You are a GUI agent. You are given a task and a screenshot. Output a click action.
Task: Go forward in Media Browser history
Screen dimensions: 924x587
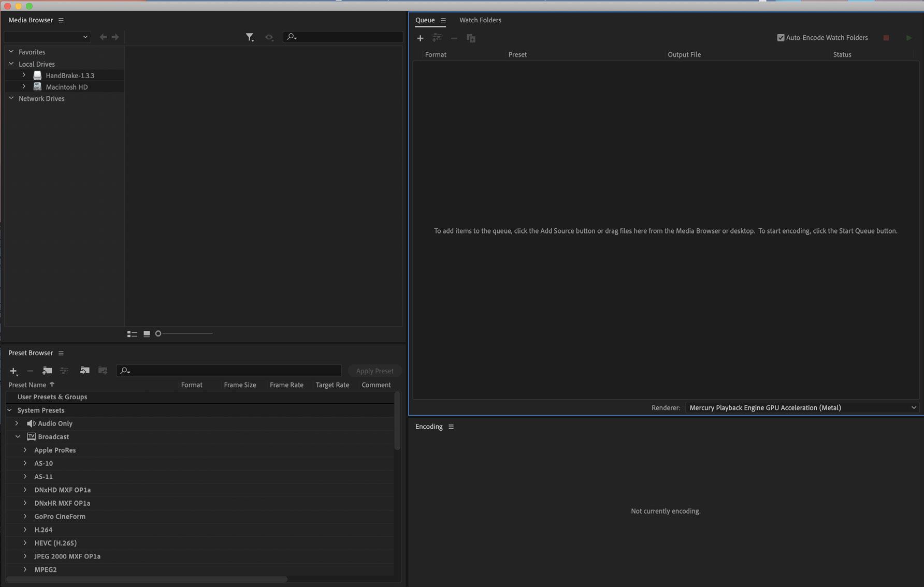(116, 37)
